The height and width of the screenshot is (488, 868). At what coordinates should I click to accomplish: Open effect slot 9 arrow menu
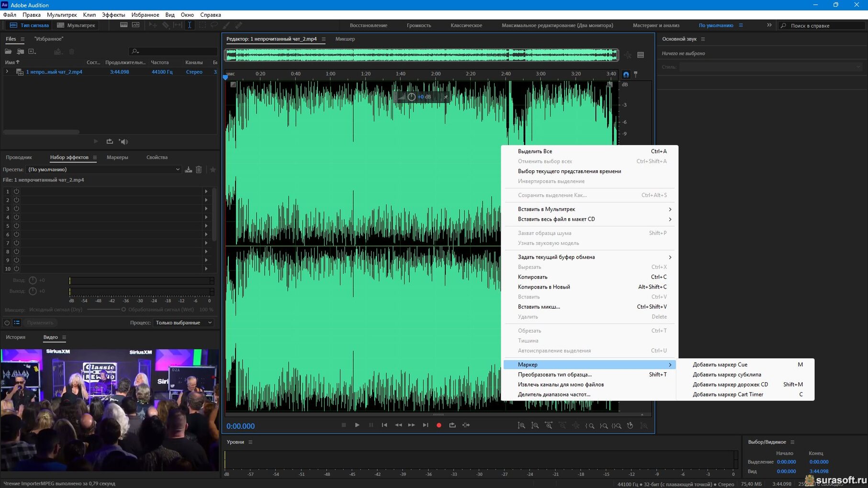(x=206, y=260)
